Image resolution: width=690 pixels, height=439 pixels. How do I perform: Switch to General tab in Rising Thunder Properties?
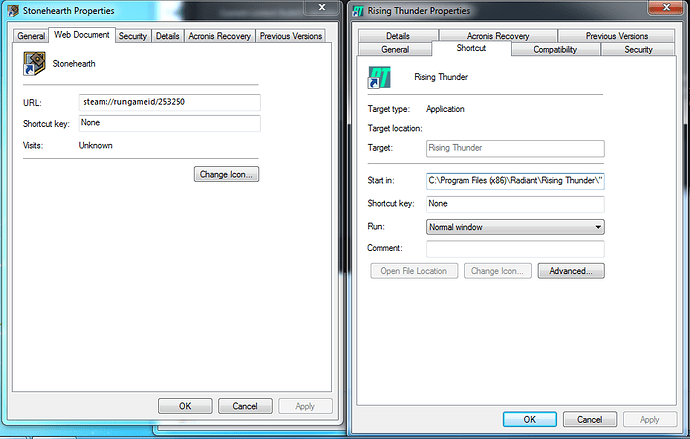coord(395,49)
